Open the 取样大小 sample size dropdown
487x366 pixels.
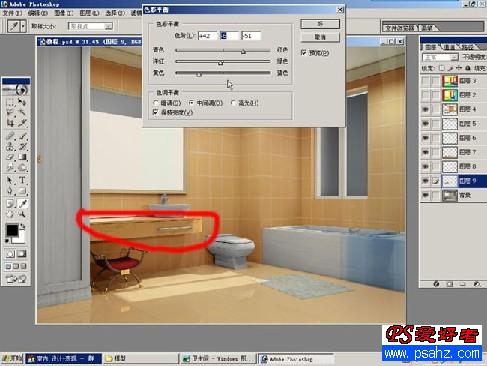tap(91, 26)
